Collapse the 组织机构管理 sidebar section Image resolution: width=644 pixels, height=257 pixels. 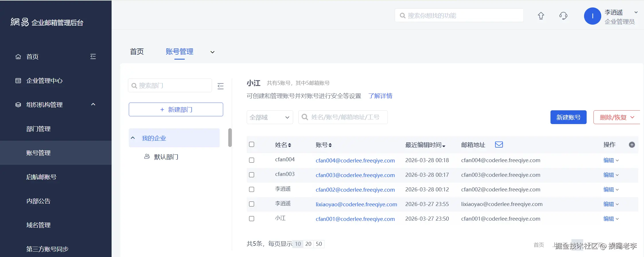(93, 104)
